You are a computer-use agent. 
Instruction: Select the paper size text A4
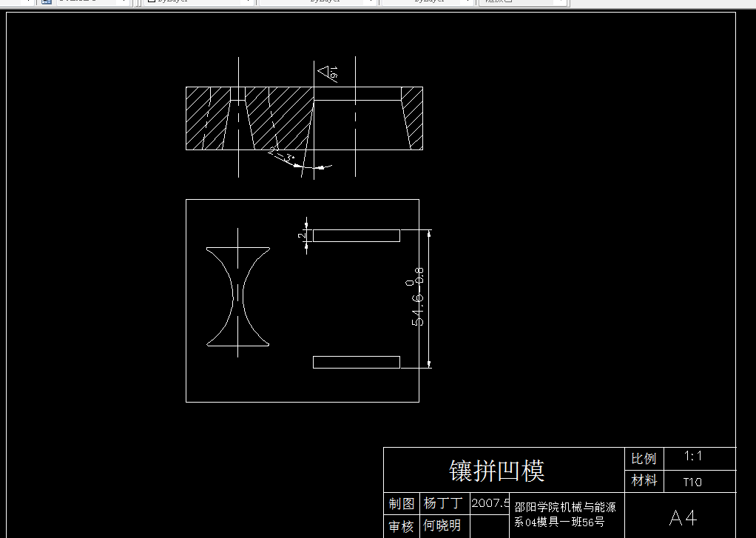point(684,518)
